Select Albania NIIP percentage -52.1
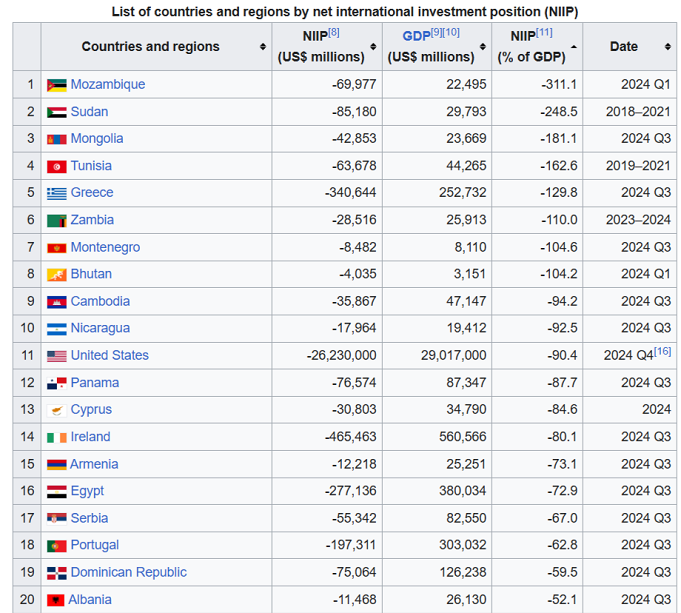The width and height of the screenshot is (681, 613). 562,600
